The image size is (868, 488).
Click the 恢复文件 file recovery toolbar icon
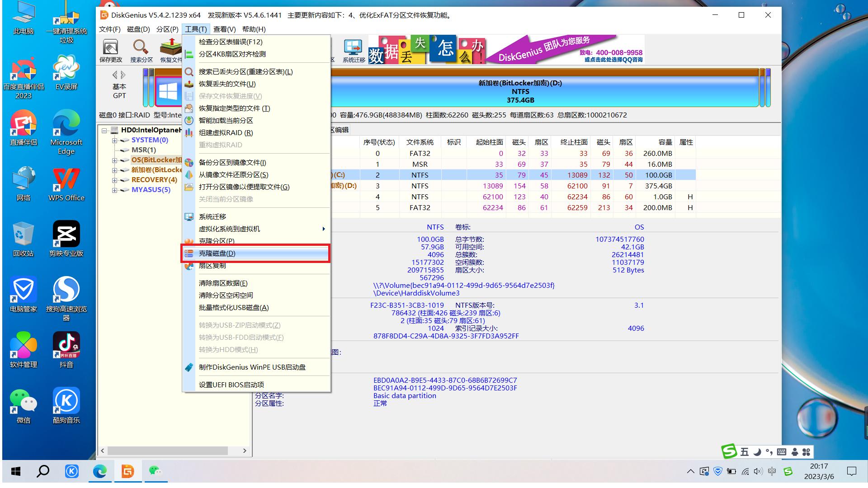171,50
